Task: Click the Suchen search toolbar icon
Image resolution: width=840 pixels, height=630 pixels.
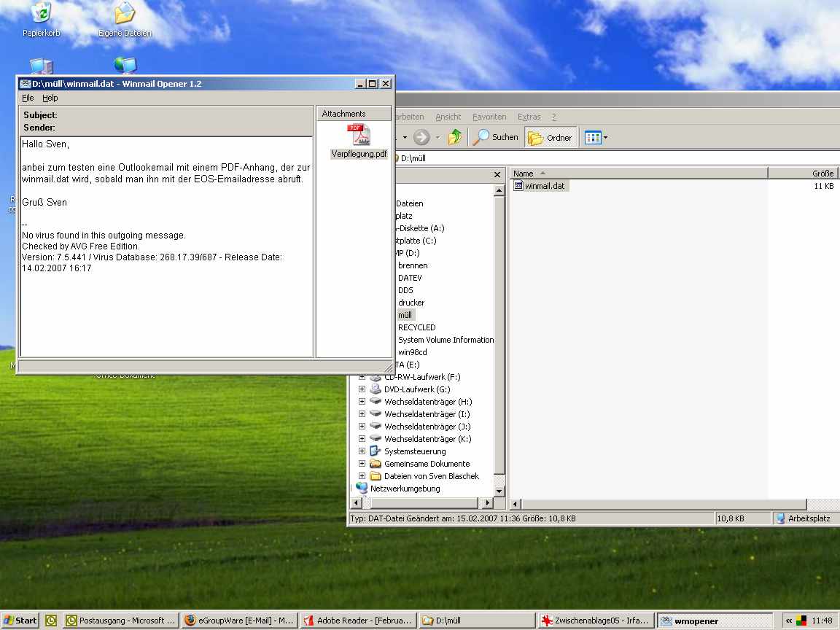Action: [x=495, y=137]
